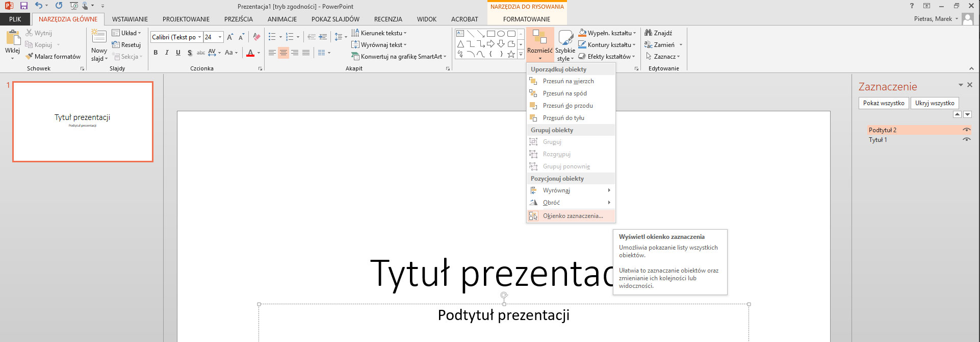Screen dimensions: 980x342
Task: Click the bulleted list icon
Action: (x=272, y=37)
